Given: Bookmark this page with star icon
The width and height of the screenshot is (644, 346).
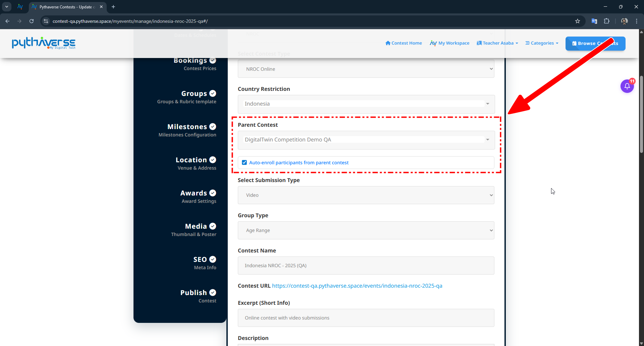Looking at the screenshot, I should point(578,21).
